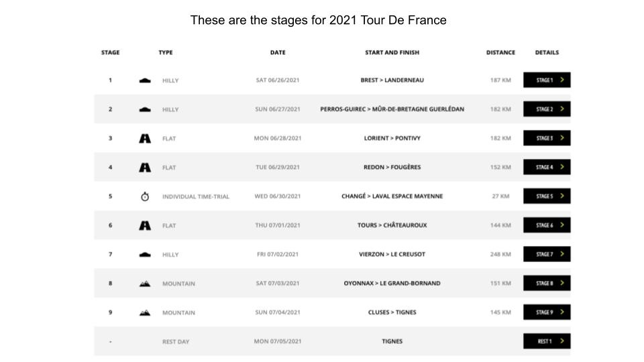Select Cluses > Tignes route text
The image size is (644, 362).
[x=392, y=312]
